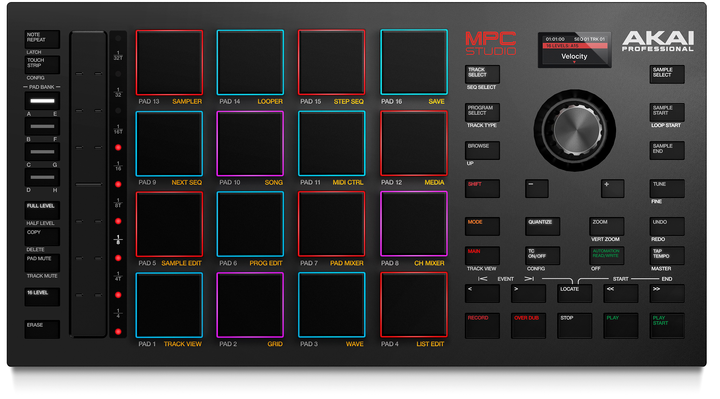Image resolution: width=720 pixels, height=399 pixels.
Task: Click the Play Start button
Action: tap(667, 326)
